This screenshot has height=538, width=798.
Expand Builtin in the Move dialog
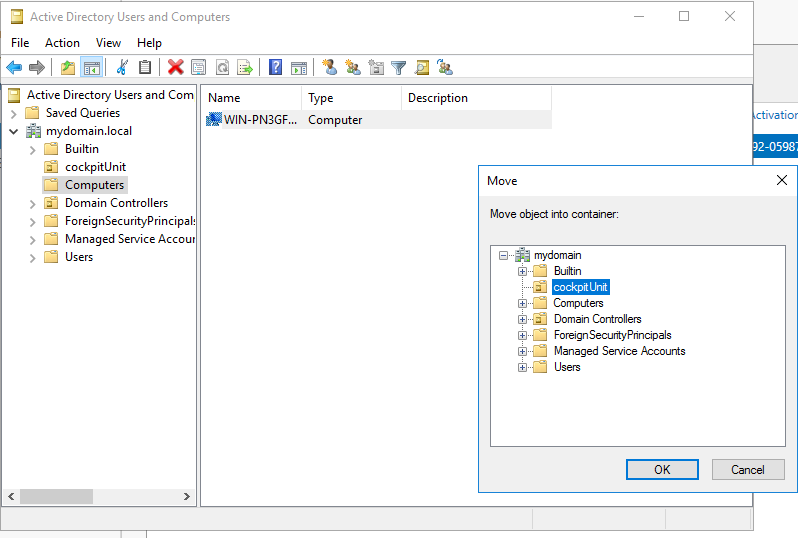click(x=522, y=271)
